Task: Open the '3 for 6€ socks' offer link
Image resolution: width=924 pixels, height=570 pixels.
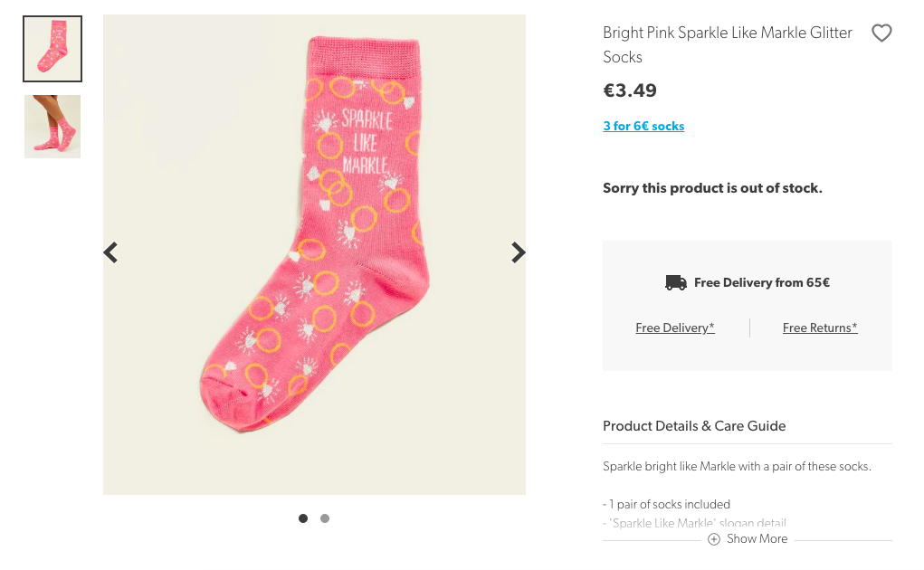Action: tap(643, 126)
